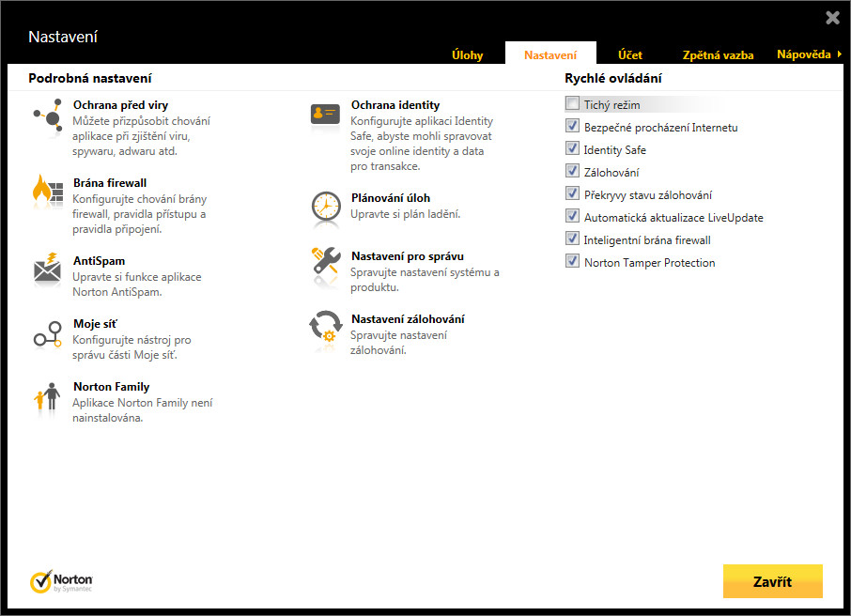Toggle the Identity Safe checkbox
851x616 pixels.
pos(572,148)
